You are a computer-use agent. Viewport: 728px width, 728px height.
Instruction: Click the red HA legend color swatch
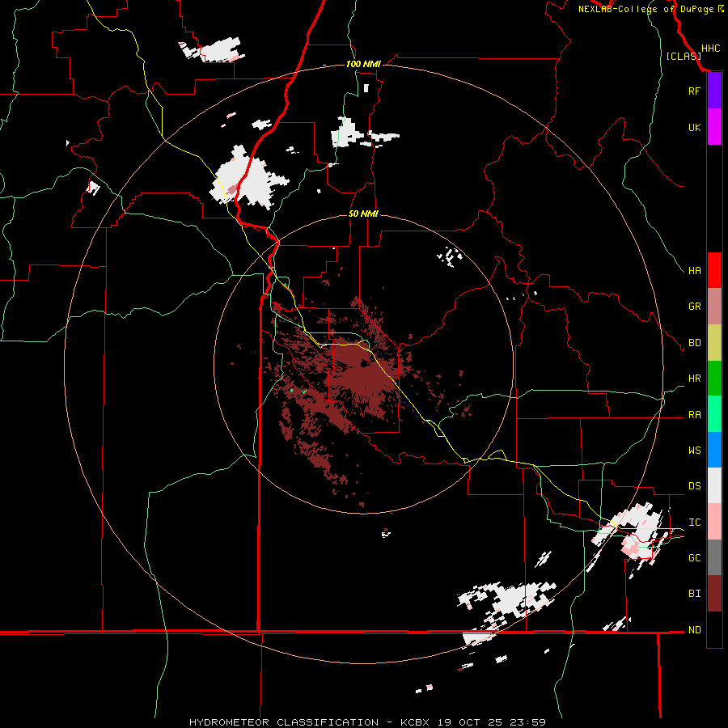click(x=714, y=270)
